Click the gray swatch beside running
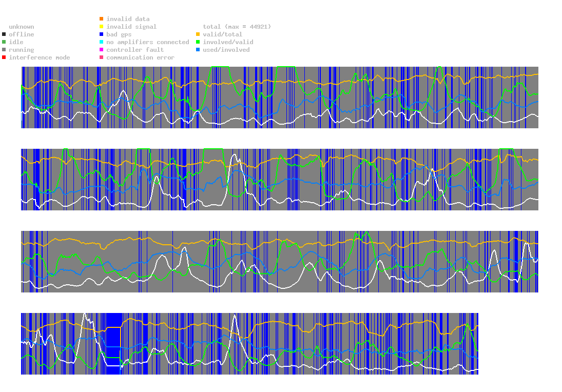The image size is (562, 392). [x=4, y=50]
